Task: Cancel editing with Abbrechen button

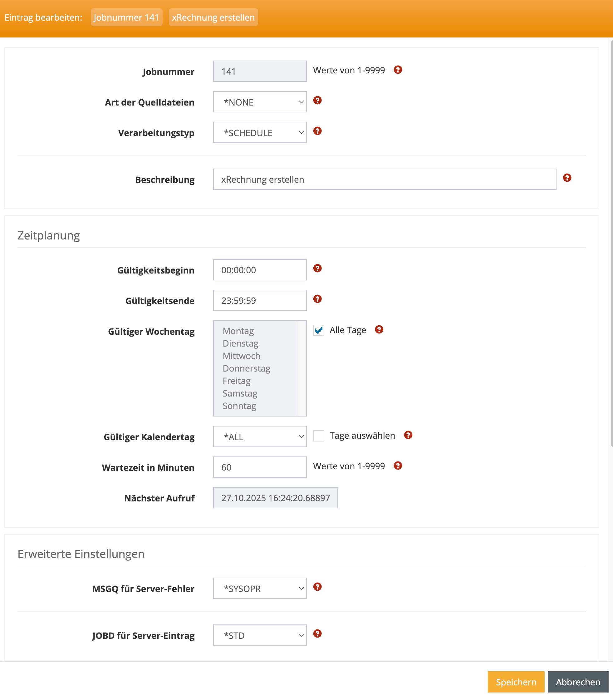Action: coord(577,682)
